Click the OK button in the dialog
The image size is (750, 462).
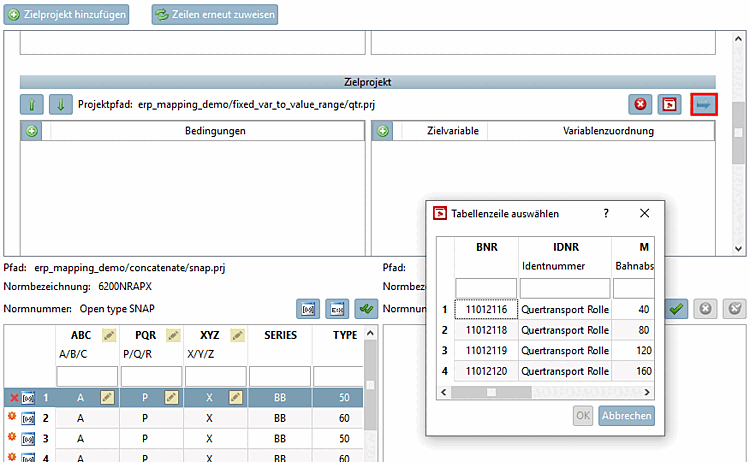point(583,416)
